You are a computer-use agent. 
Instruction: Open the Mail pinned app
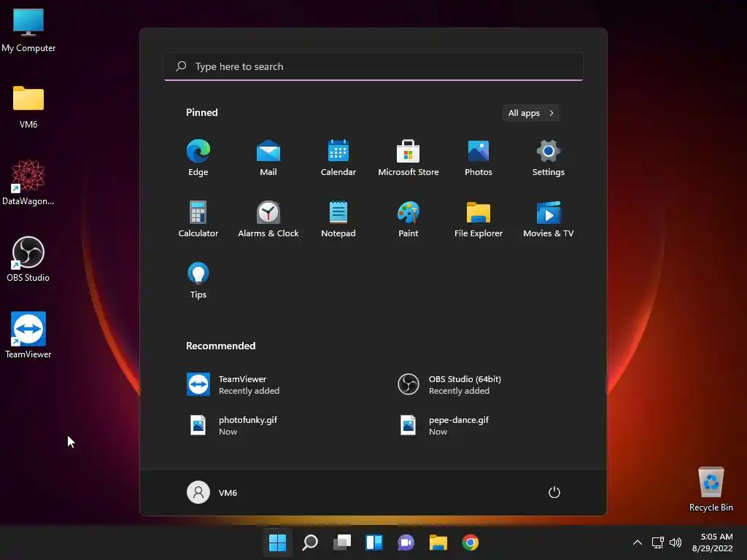(268, 158)
